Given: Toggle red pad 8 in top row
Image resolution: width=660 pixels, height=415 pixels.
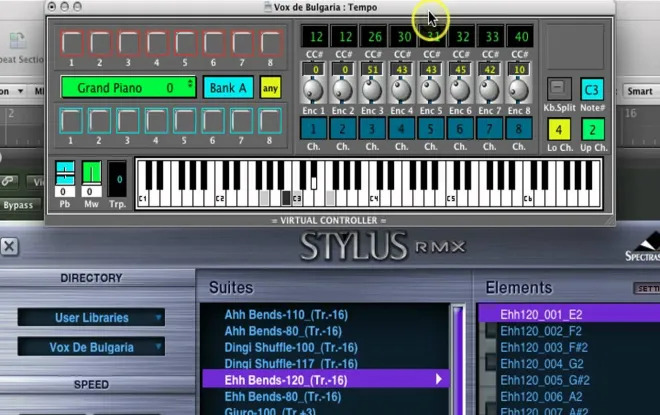Looking at the screenshot, I should pos(271,43).
